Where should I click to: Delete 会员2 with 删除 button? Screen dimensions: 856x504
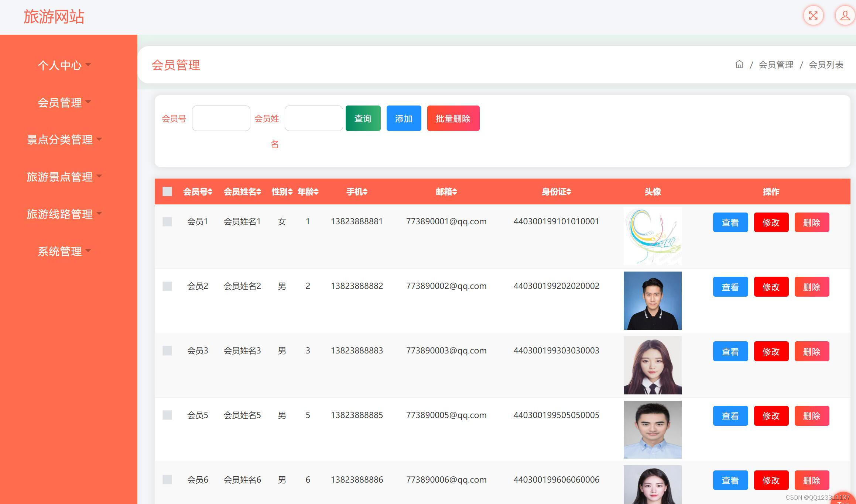point(812,287)
